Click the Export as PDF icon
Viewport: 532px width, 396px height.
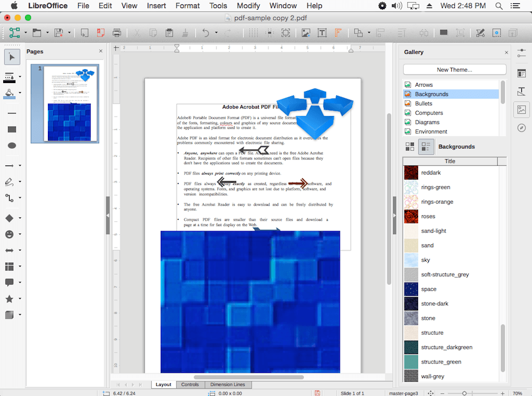coord(101,32)
